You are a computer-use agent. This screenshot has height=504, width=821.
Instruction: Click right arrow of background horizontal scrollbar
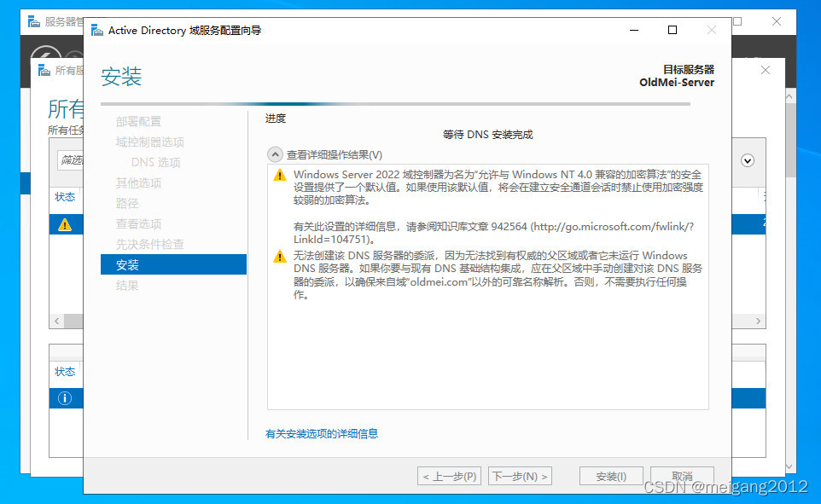(x=758, y=321)
